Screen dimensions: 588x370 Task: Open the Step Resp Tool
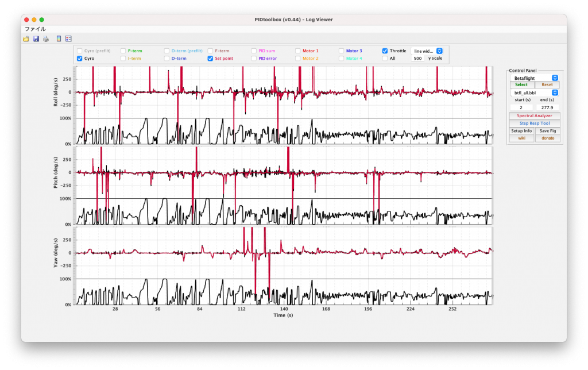pyautogui.click(x=535, y=123)
